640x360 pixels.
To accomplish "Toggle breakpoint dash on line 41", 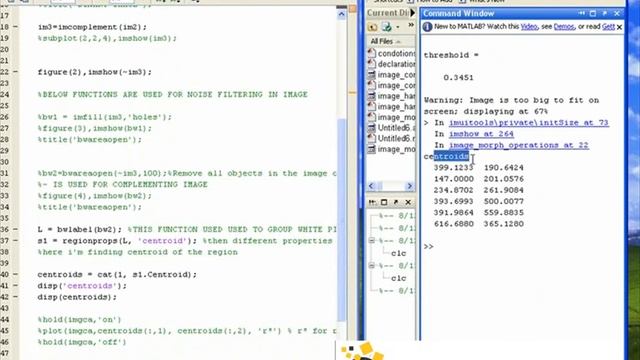I will (x=15, y=286).
